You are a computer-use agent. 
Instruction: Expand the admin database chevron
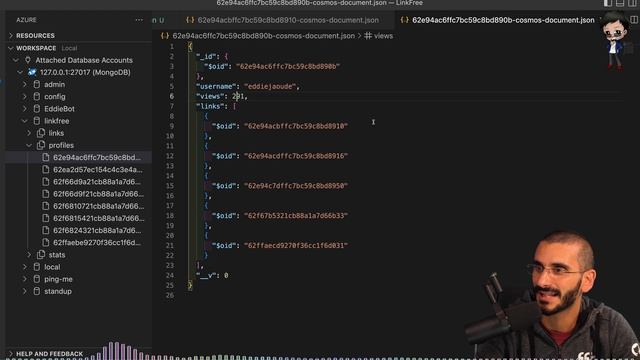pos(24,84)
